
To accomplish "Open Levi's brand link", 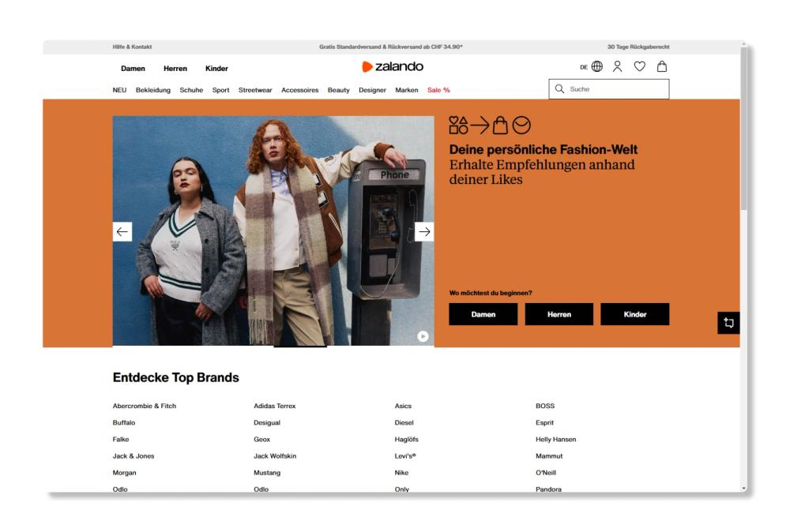I will tap(405, 455).
